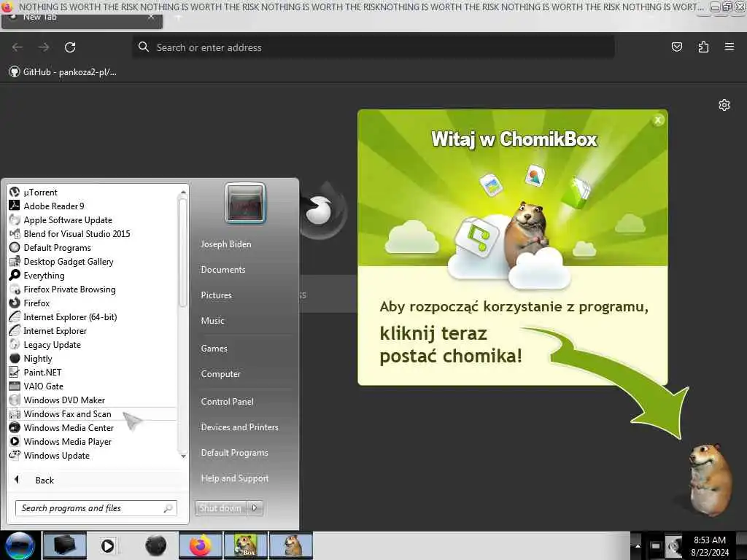Open Joseph Biden user folder
The height and width of the screenshot is (560, 747).
pos(226,244)
